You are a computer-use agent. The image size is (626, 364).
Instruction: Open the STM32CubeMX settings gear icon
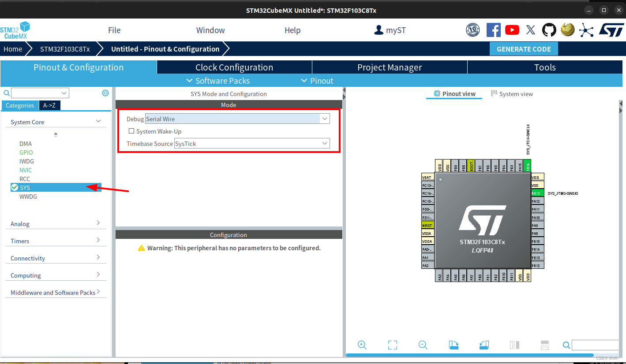105,93
